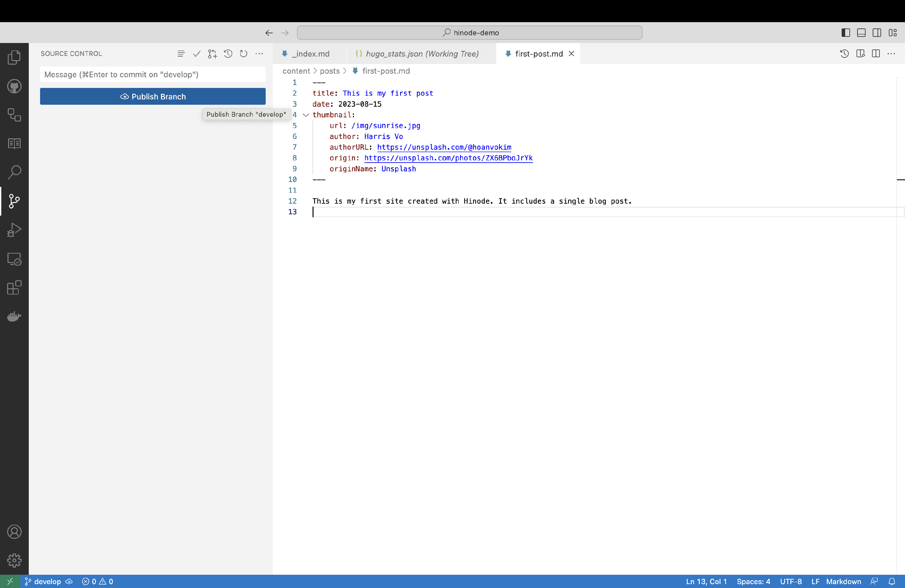
Task: Click the origin unsplash photo link
Action: coord(449,158)
